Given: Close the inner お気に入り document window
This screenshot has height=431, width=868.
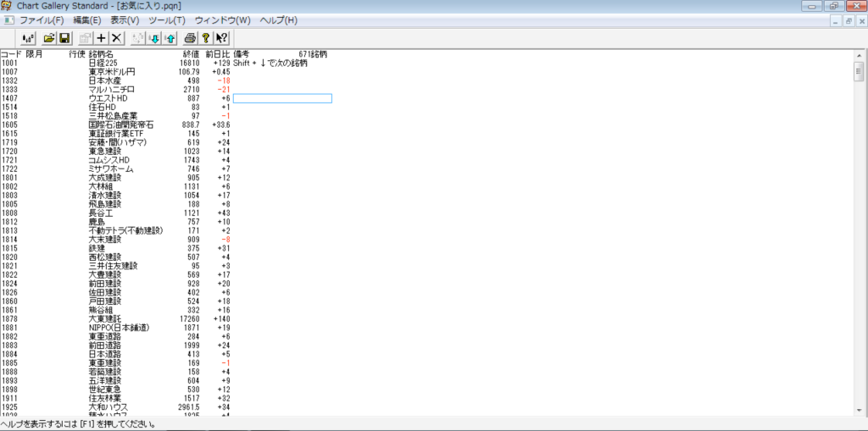Looking at the screenshot, I should pos(861,21).
